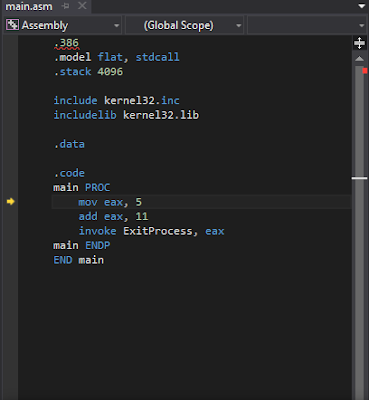Click the caret position marker on scrollbar

[x=359, y=178]
